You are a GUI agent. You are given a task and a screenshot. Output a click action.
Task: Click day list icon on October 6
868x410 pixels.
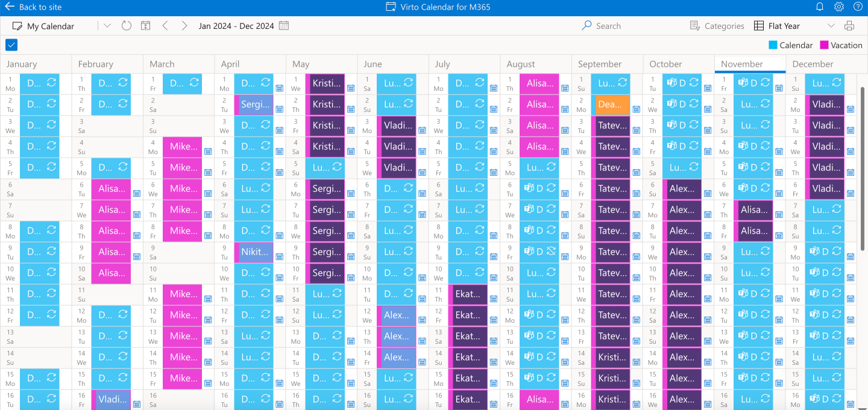(708, 193)
